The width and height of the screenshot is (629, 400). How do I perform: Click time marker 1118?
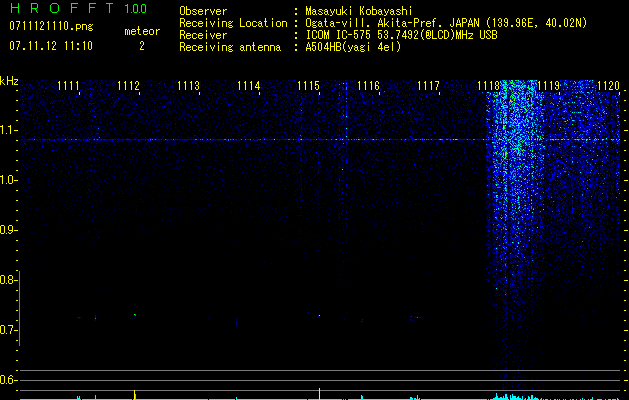pos(489,86)
